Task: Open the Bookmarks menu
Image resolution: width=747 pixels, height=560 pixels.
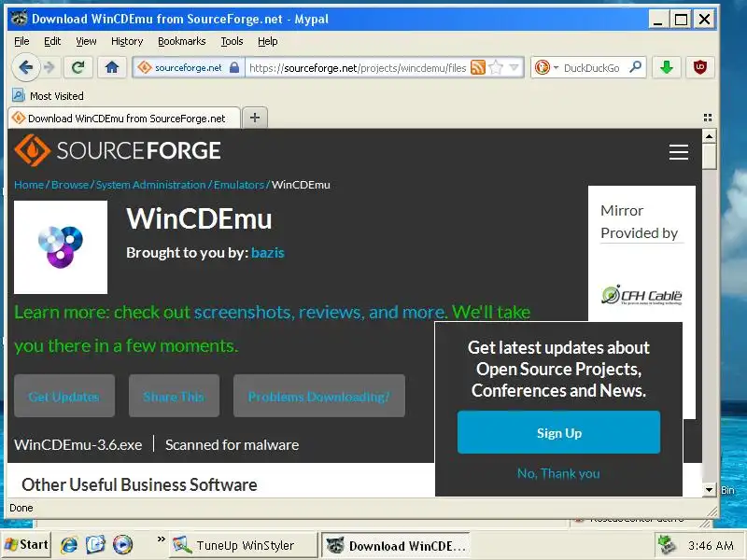Action: [181, 41]
